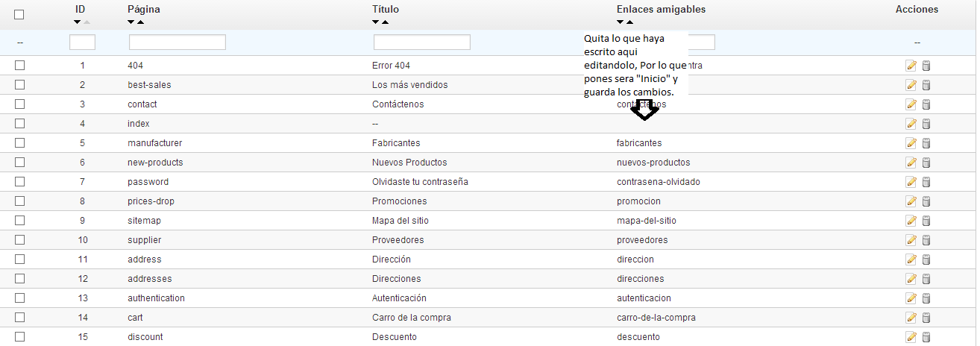980x346 pixels.
Task: Delete the cart page entry
Action: click(926, 318)
